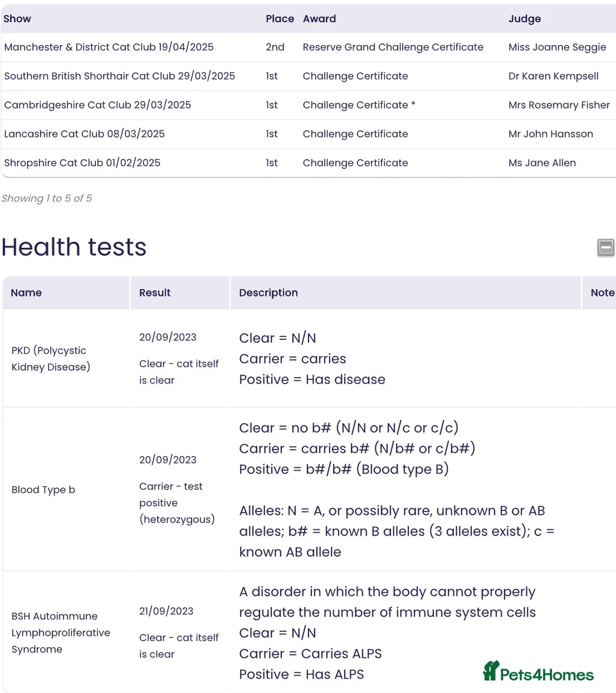Open the Shropshire Cat Club 01/02/2025 show
The image size is (616, 693).
[82, 163]
